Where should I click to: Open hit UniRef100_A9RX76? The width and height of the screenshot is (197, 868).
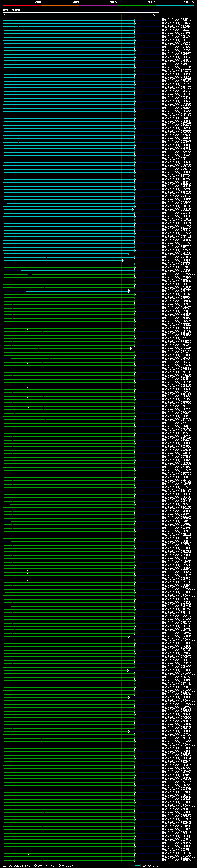[177, 30]
